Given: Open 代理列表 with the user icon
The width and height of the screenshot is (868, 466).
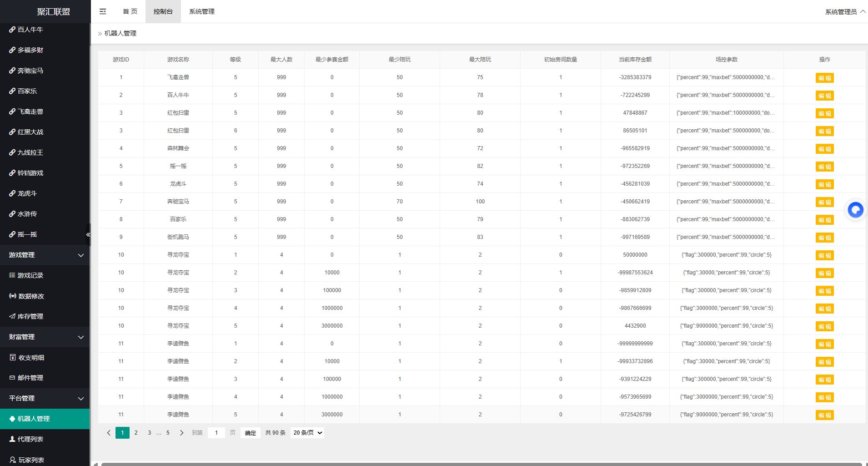Looking at the screenshot, I should (x=30, y=439).
